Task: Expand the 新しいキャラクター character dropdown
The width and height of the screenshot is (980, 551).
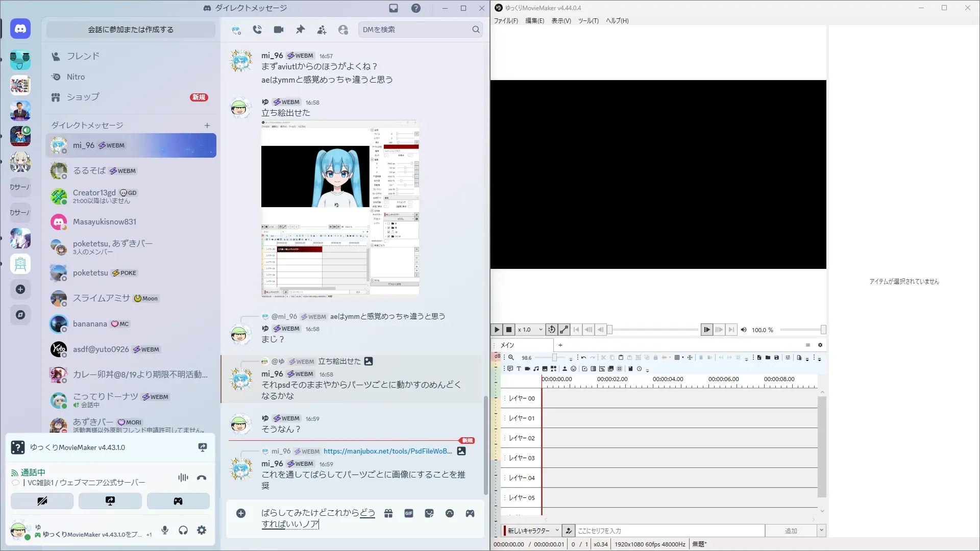Action: (557, 531)
